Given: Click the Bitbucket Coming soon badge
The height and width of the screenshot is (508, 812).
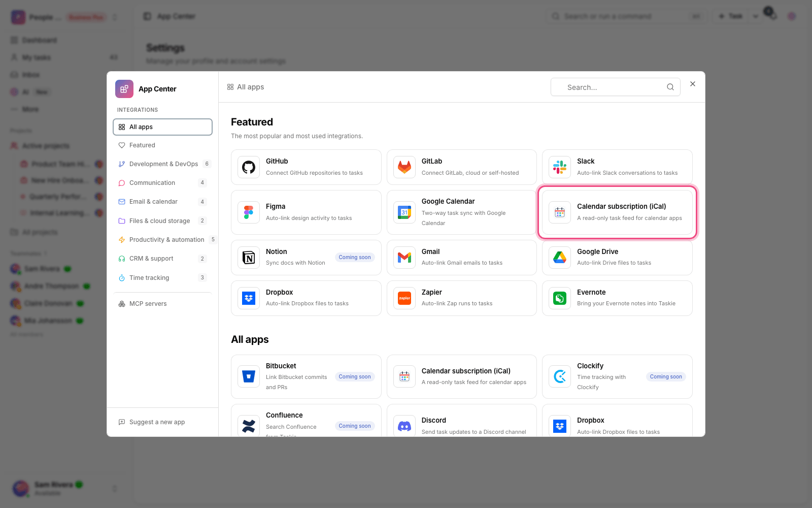Looking at the screenshot, I should coord(355,377).
